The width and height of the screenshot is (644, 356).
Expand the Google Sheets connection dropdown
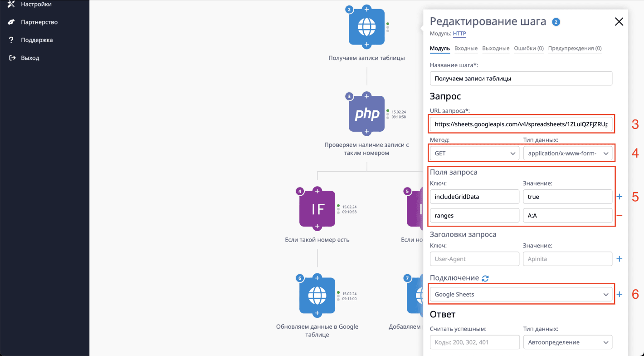point(521,294)
